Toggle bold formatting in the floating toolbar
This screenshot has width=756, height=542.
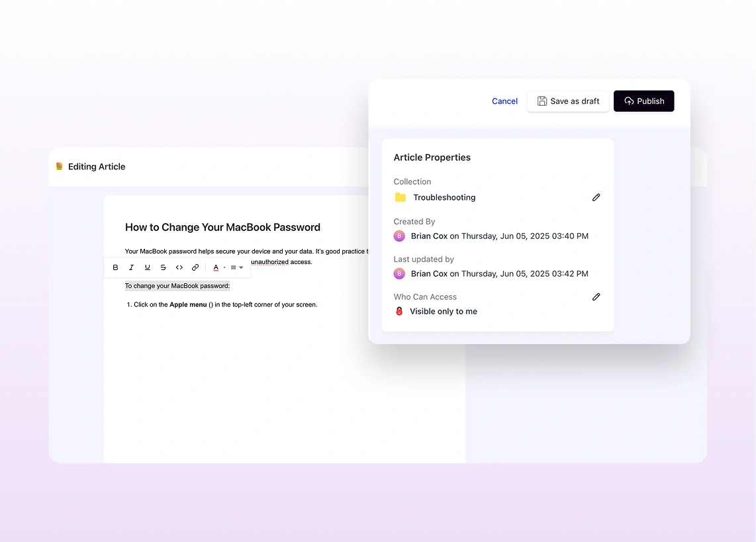(115, 267)
